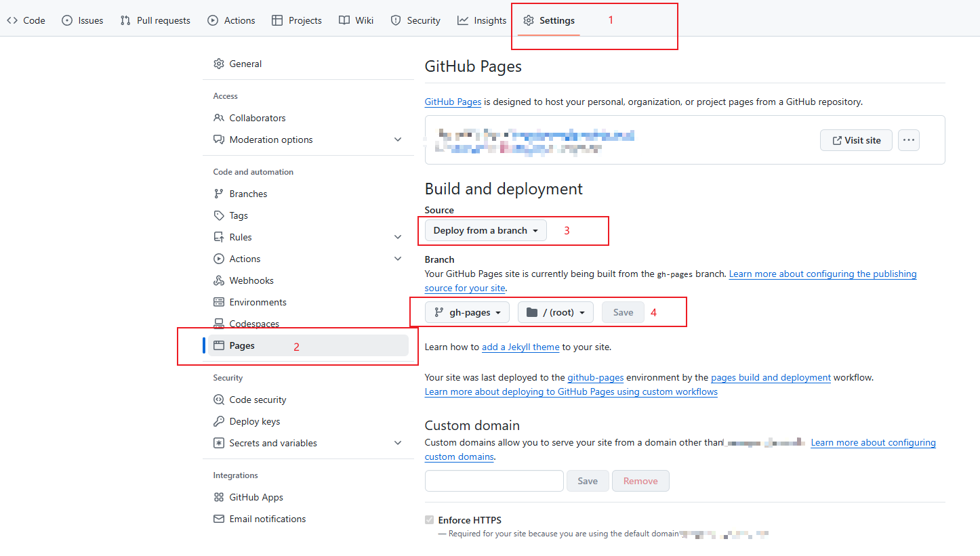Click the General gear icon in the sidebar
Image resolution: width=980 pixels, height=556 pixels.
point(219,64)
